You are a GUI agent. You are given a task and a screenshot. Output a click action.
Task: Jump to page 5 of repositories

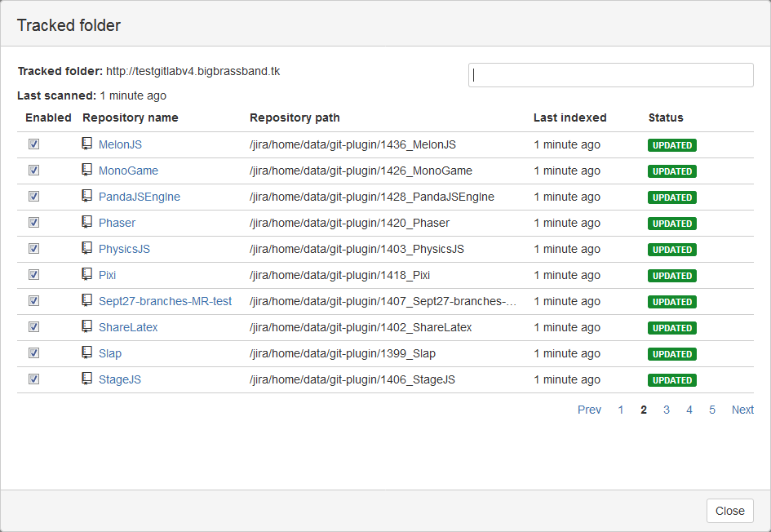click(x=712, y=410)
